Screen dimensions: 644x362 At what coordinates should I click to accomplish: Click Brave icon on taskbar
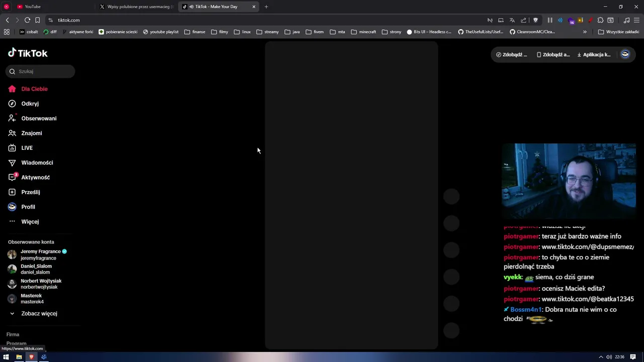31,357
